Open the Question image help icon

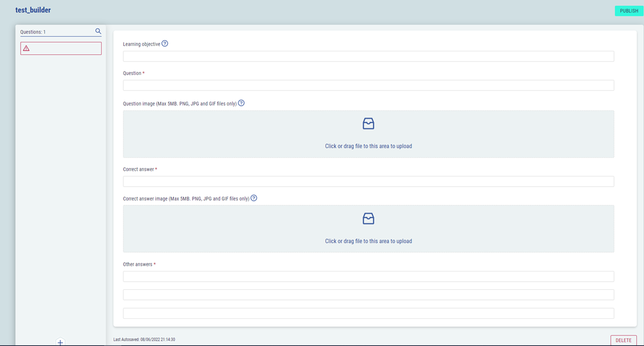pos(241,103)
